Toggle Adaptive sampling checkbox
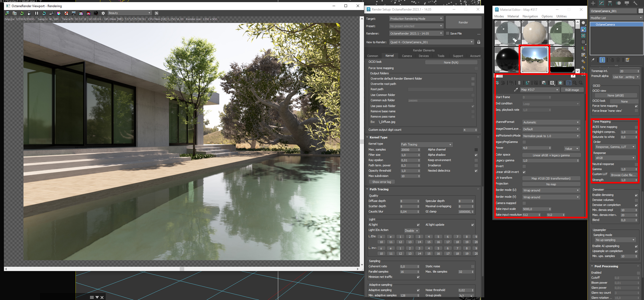Image resolution: width=644 pixels, height=300 pixels. [418, 290]
